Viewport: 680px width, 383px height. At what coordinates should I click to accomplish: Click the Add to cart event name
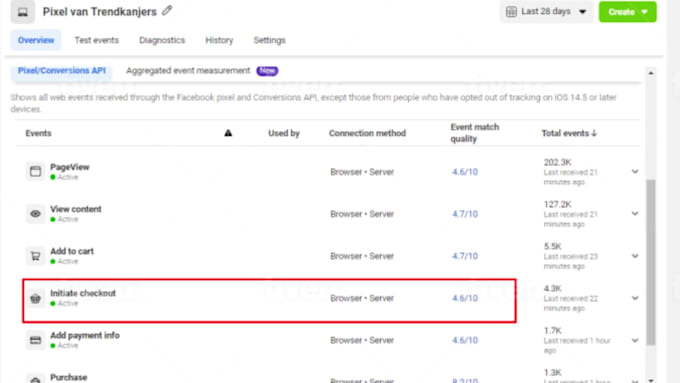point(72,251)
